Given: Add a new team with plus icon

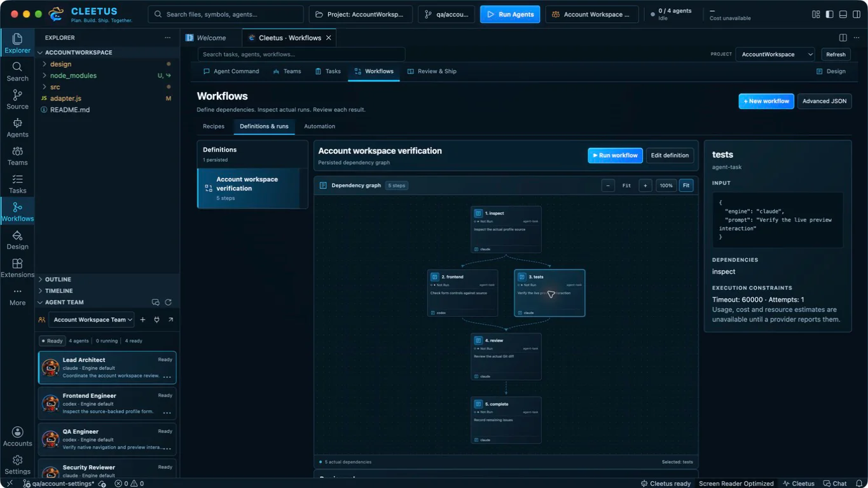Looking at the screenshot, I should [142, 320].
